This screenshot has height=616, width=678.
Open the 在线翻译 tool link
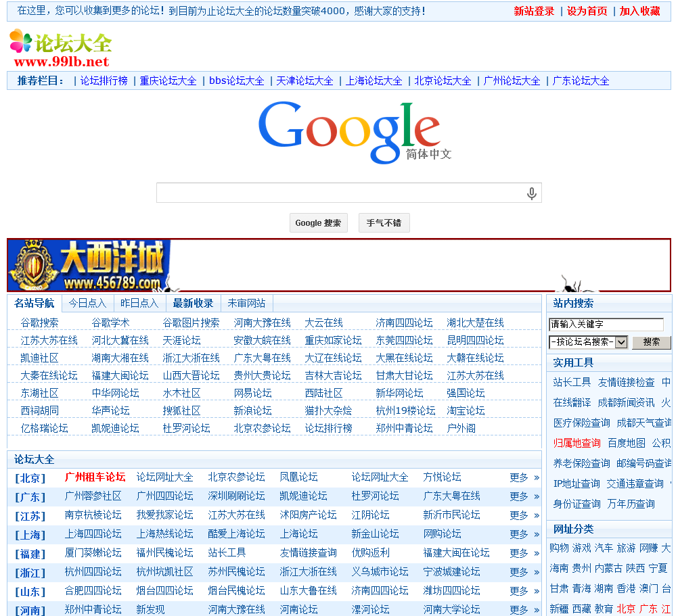click(x=572, y=402)
